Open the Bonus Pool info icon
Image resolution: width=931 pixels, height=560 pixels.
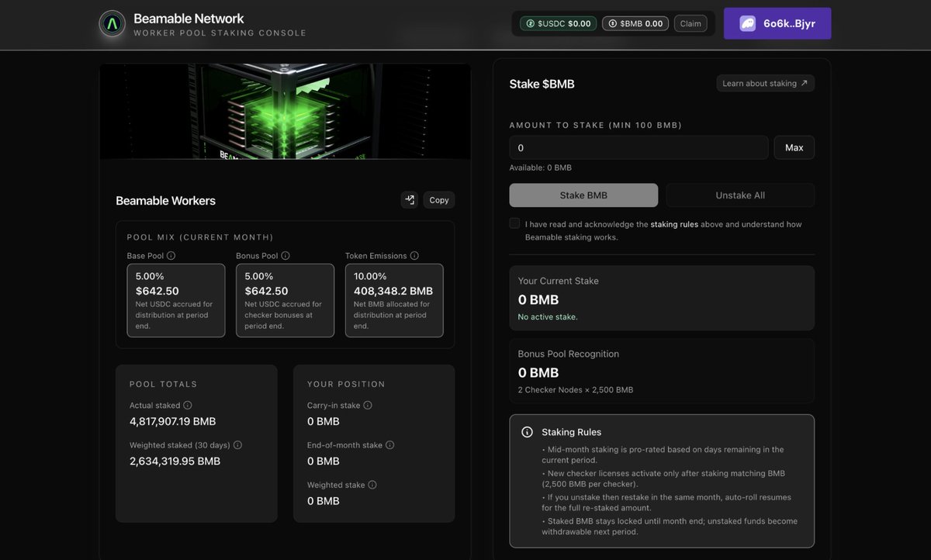(x=286, y=256)
